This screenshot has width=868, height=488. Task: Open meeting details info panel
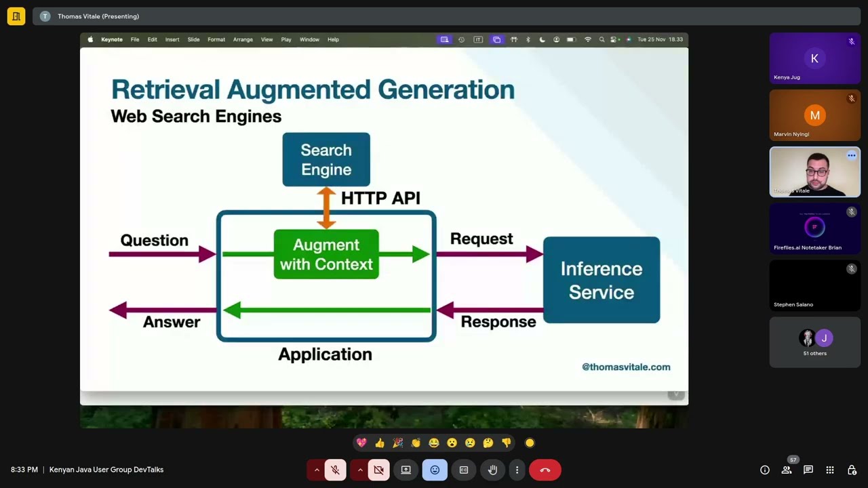[765, 470]
